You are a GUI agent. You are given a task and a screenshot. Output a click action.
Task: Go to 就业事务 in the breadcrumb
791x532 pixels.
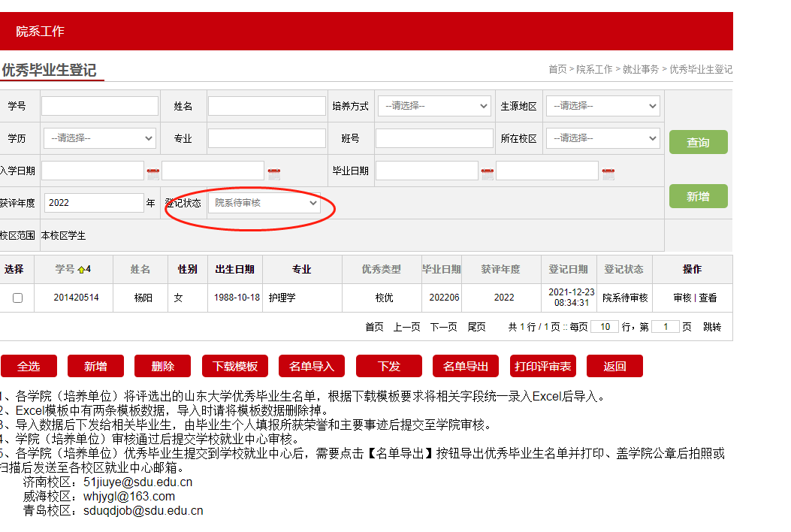[640, 69]
